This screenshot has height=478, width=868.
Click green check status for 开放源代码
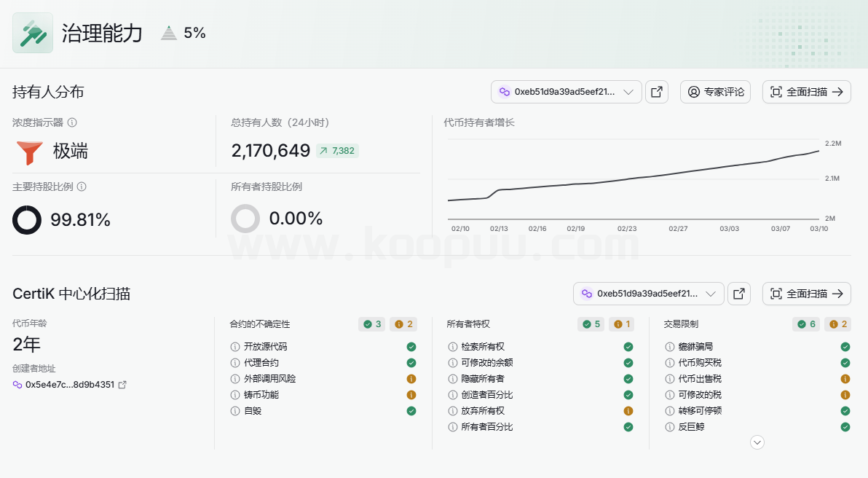411,347
